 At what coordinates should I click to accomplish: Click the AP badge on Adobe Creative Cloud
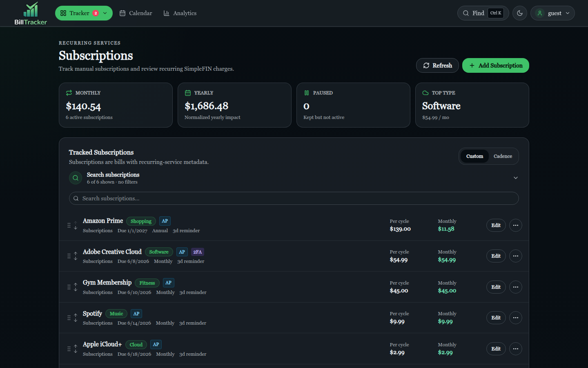[x=182, y=252]
